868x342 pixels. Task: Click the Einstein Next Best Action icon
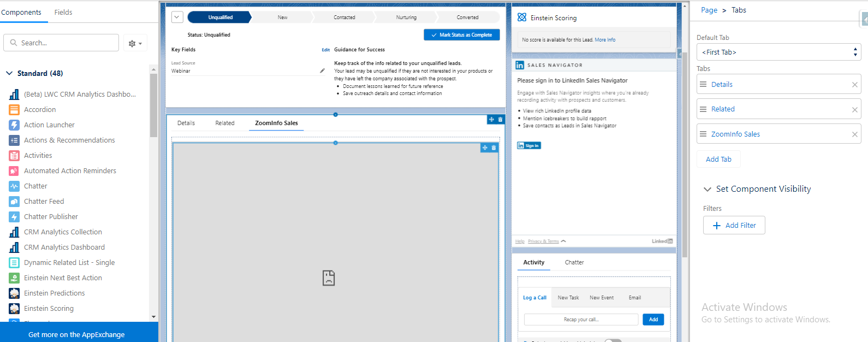tap(14, 278)
